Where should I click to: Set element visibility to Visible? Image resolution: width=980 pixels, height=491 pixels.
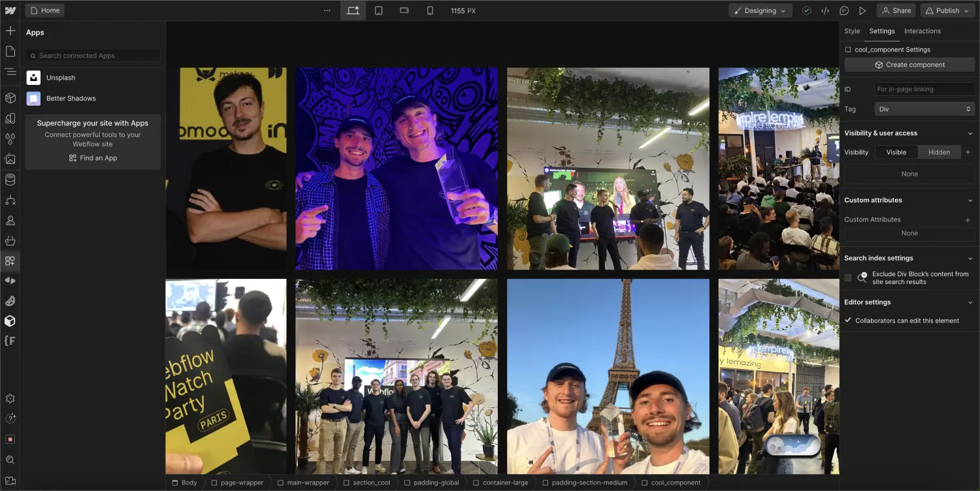pyautogui.click(x=896, y=151)
